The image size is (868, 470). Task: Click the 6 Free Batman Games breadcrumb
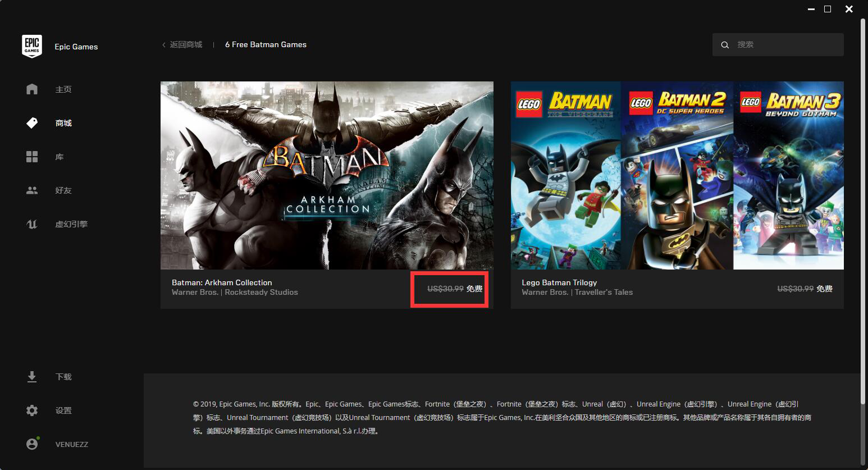266,44
